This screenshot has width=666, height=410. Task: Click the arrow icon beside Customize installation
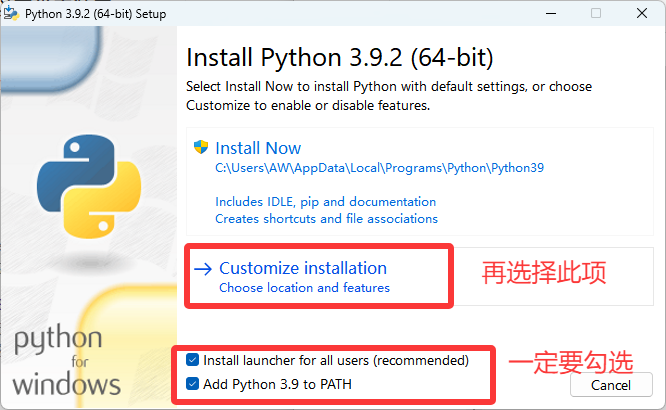pyautogui.click(x=203, y=269)
